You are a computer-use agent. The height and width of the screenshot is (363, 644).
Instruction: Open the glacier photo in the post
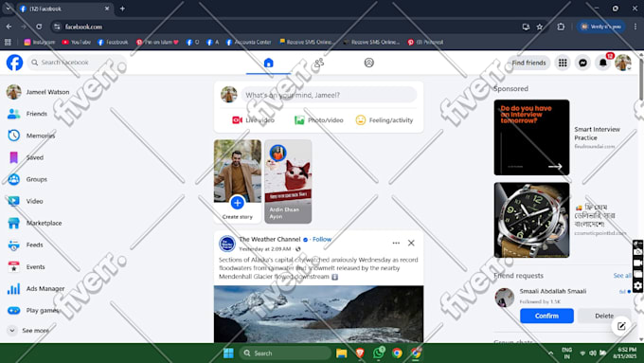319,314
